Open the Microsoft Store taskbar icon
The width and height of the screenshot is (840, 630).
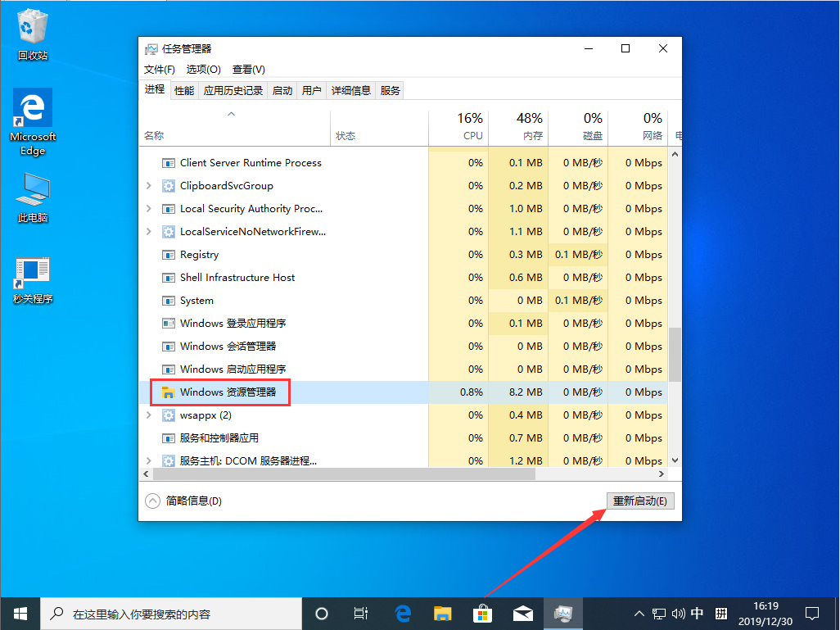pos(482,613)
